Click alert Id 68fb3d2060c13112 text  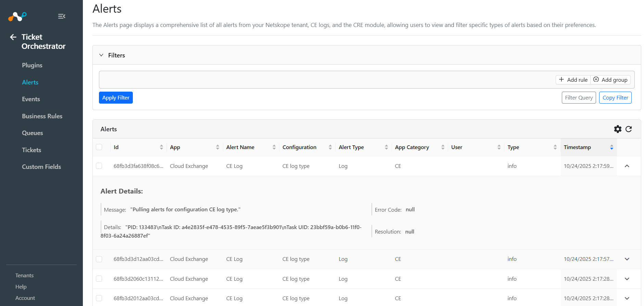[138, 279]
